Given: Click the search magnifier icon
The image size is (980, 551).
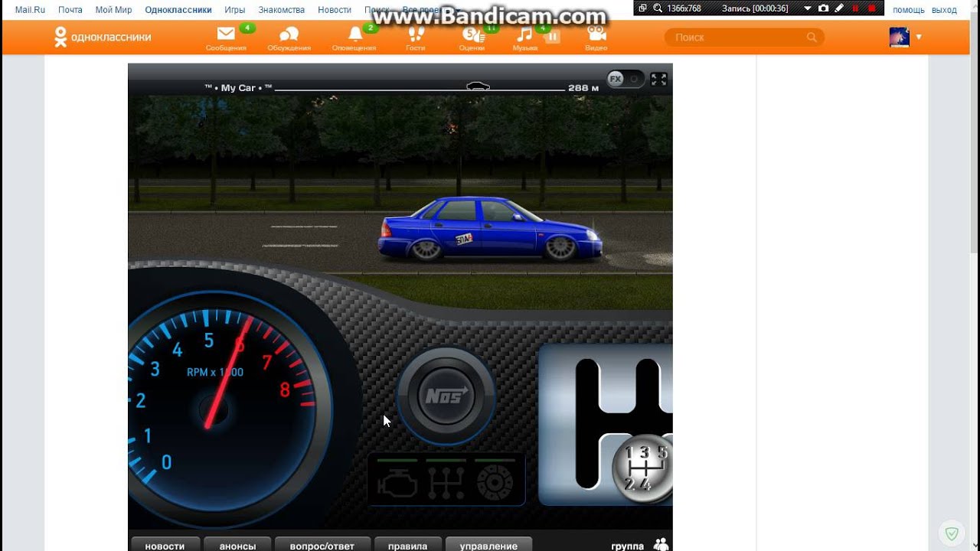Looking at the screenshot, I should pos(812,37).
